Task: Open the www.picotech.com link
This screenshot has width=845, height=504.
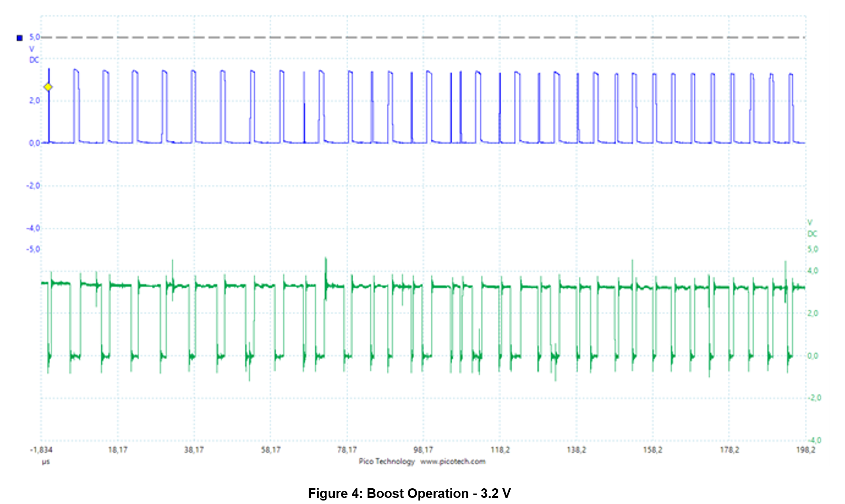Action: (x=453, y=461)
